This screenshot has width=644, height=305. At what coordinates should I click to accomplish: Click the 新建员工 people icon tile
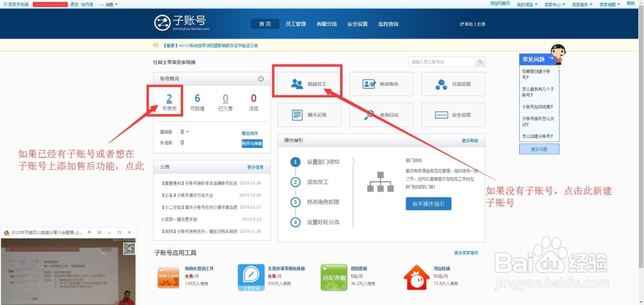tap(309, 84)
